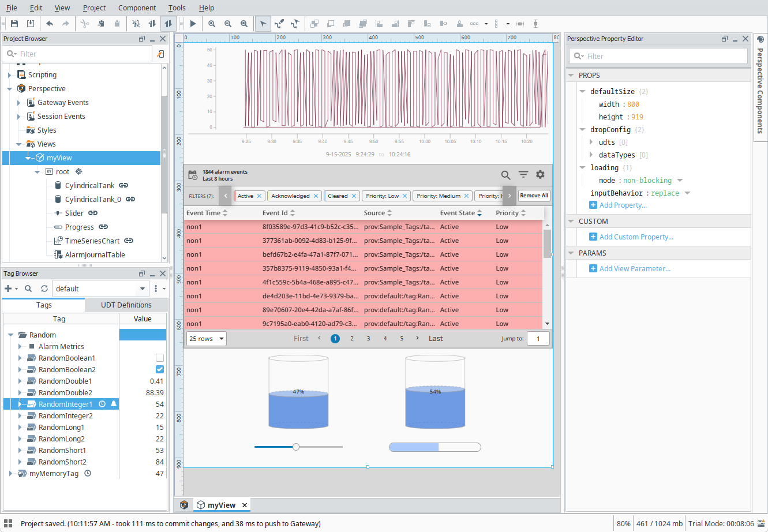
Task: Toggle the comm off mode button
Action: pos(136,24)
